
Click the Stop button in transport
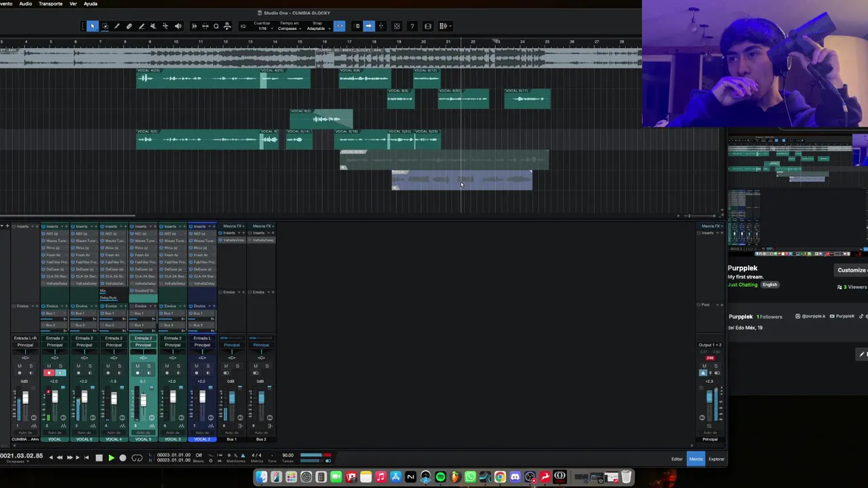(99, 458)
